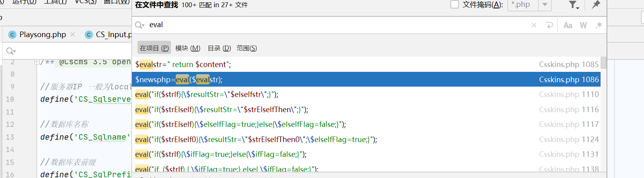
Task: Select result '$newsphp=eval($evalstr);'
Action: click(x=366, y=79)
